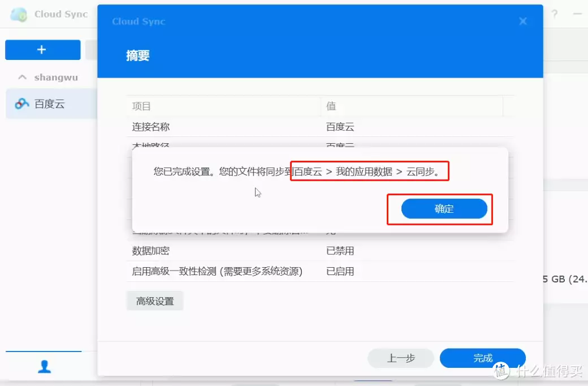Click the 项目 column header
This screenshot has height=386, width=588.
[223, 106]
